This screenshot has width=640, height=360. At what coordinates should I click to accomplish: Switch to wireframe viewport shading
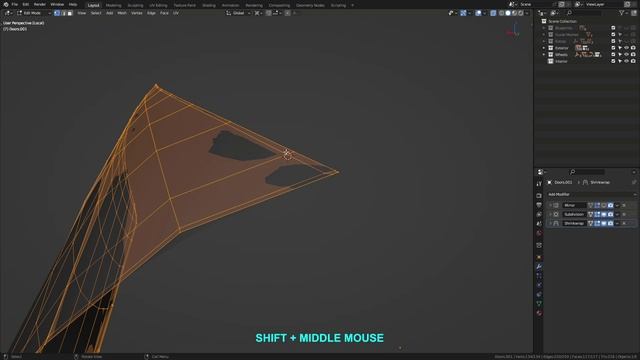[x=502, y=13]
